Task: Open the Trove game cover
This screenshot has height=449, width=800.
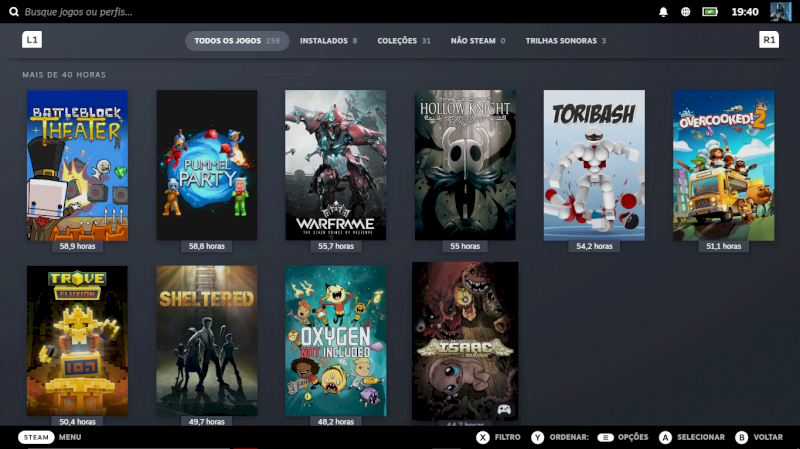Action: [78, 341]
